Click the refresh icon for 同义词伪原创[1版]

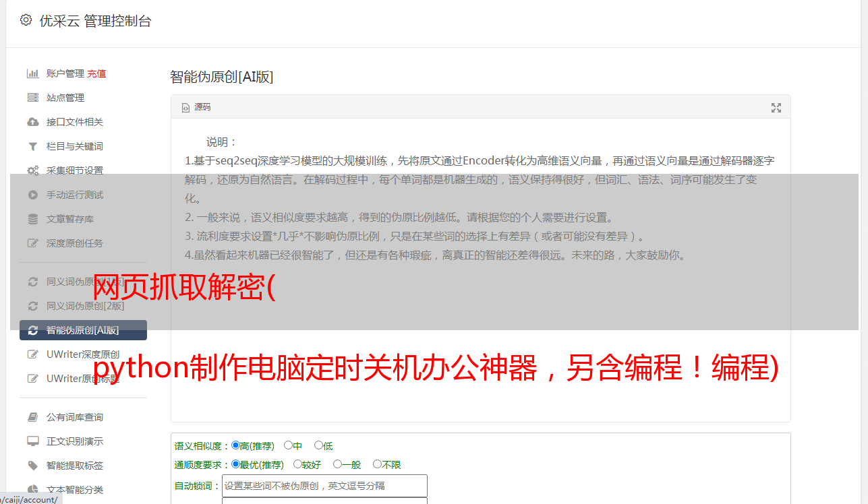pos(32,282)
